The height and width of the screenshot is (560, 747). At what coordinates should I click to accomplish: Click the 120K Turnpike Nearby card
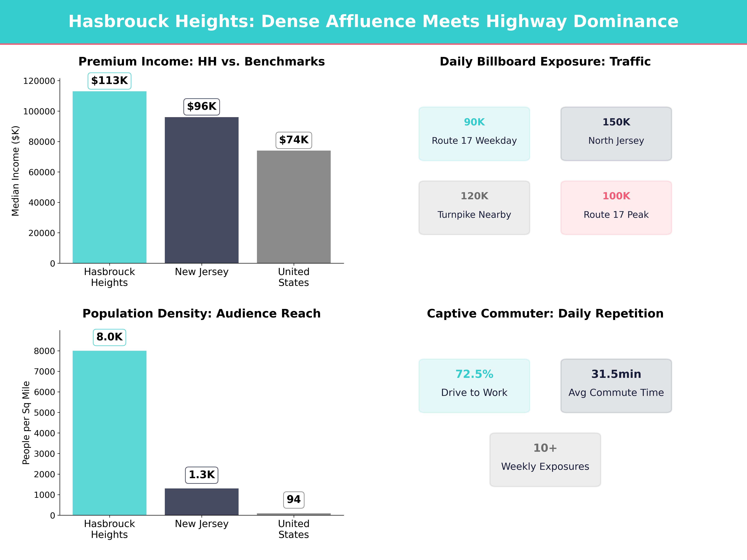475,207
